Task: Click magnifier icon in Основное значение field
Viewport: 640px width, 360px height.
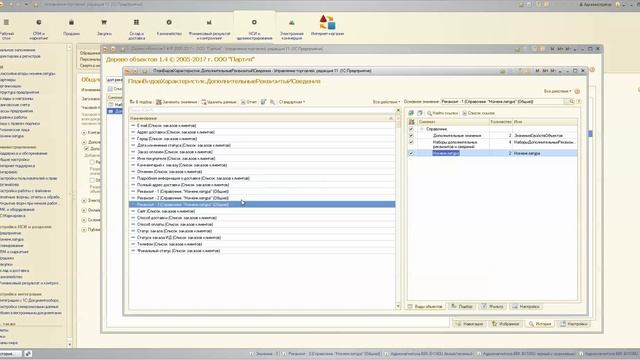Action: 571,101
